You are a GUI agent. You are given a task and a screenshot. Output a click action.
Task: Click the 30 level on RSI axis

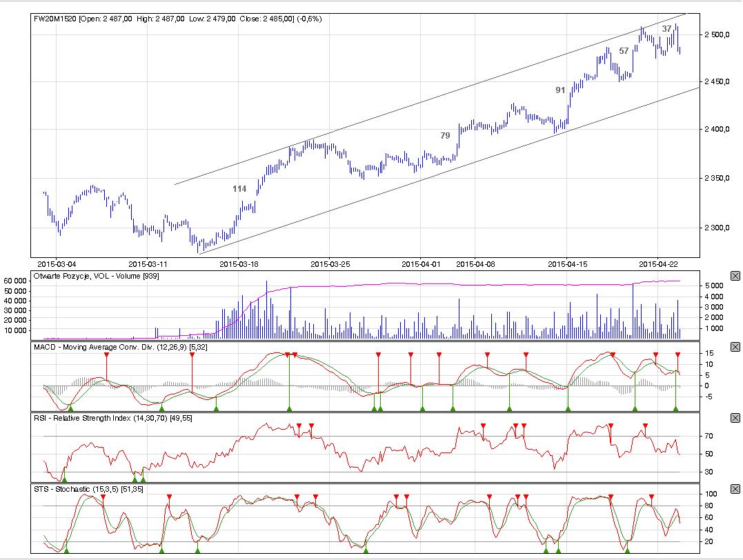(x=709, y=472)
